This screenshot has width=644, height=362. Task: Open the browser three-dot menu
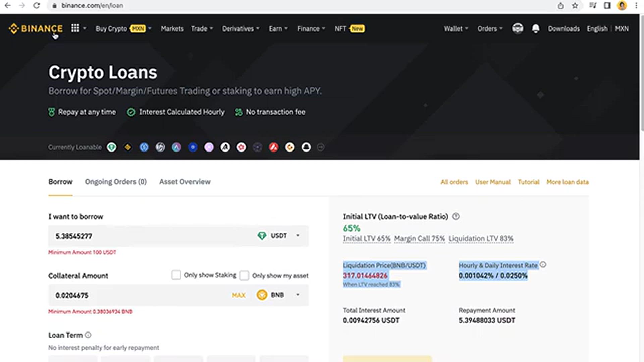(x=636, y=5)
